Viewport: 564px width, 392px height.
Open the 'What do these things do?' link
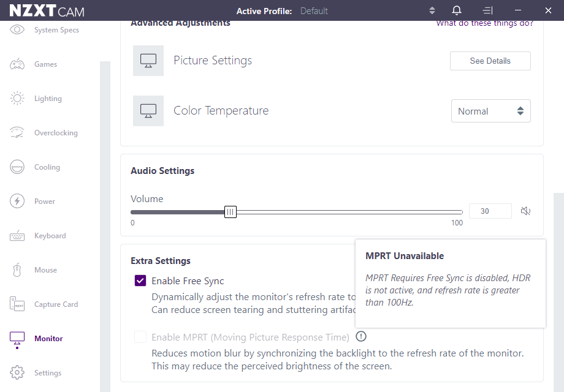(x=484, y=23)
